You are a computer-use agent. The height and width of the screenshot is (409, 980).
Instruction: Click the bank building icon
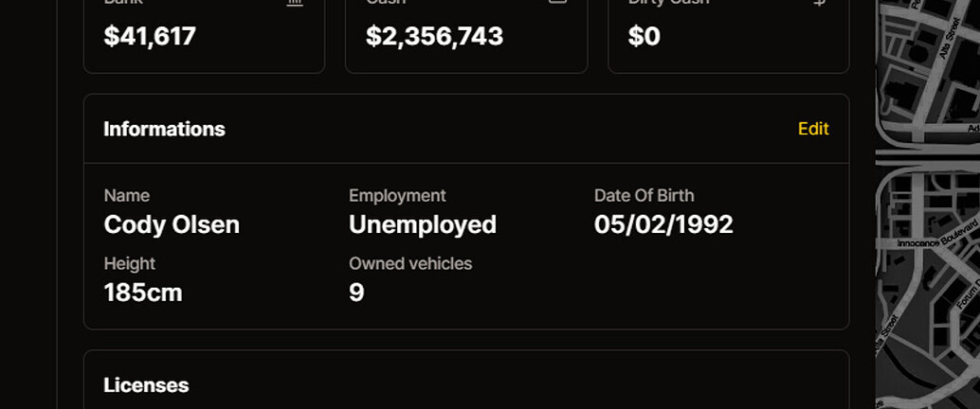pos(295,3)
